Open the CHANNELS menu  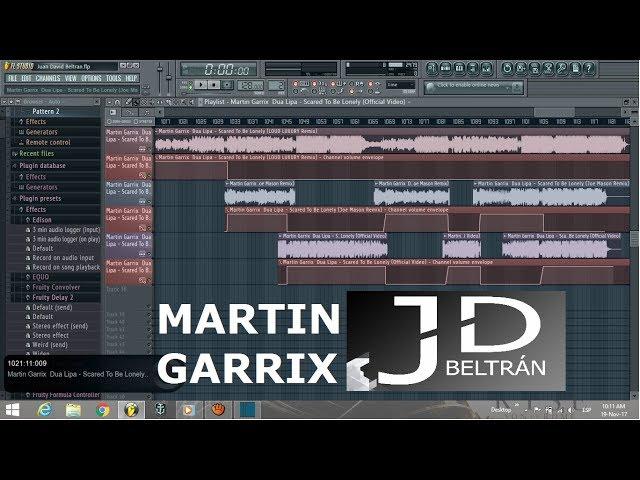click(x=48, y=78)
